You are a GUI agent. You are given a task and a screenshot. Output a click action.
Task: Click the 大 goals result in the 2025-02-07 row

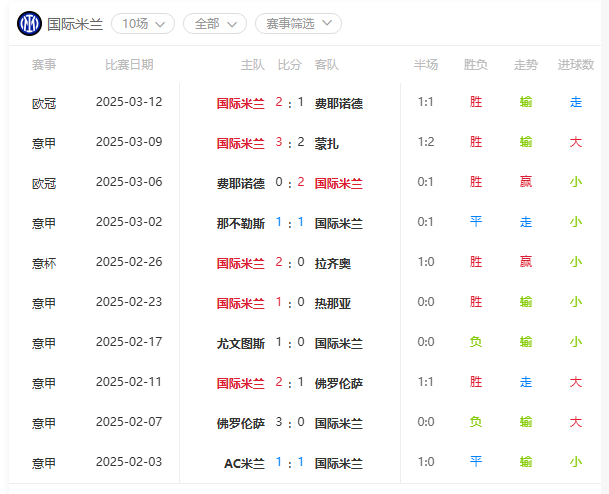click(x=576, y=422)
